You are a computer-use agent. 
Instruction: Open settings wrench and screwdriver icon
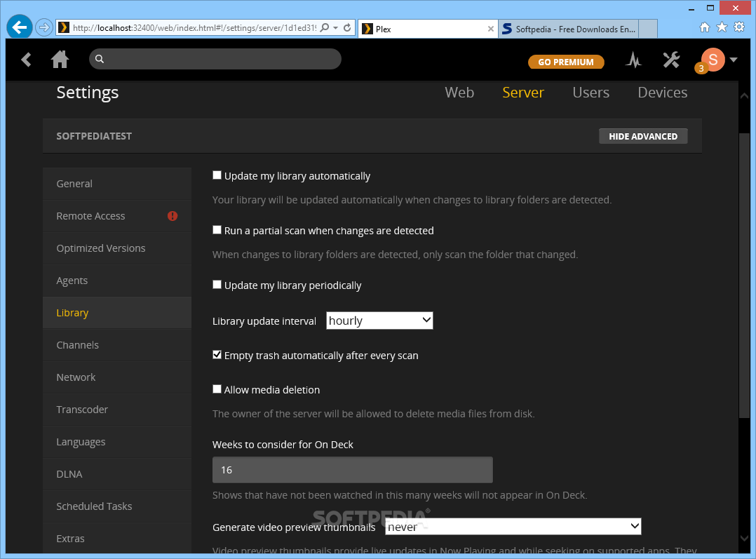click(670, 60)
